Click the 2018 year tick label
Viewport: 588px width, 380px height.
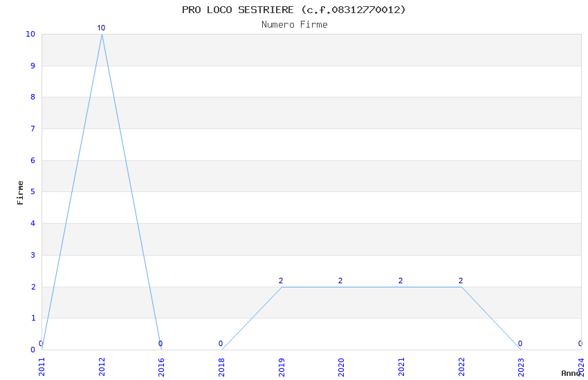pos(221,367)
